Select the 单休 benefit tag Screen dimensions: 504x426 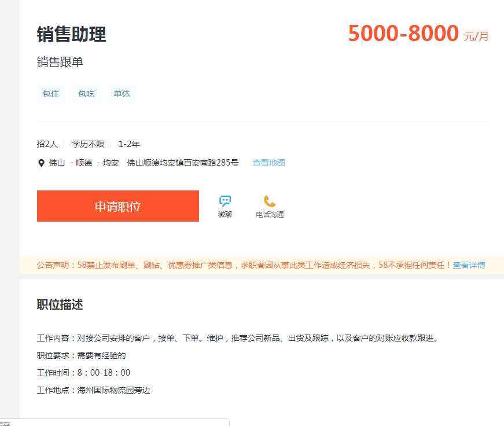pos(122,94)
